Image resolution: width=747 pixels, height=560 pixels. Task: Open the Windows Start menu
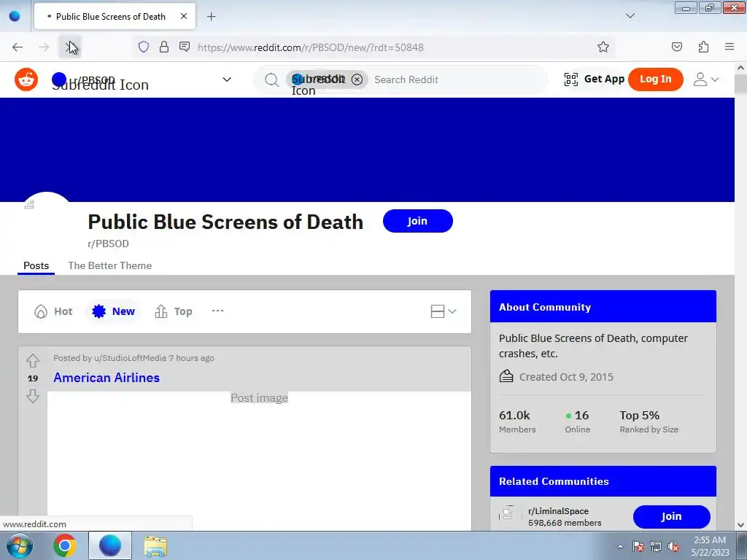20,545
